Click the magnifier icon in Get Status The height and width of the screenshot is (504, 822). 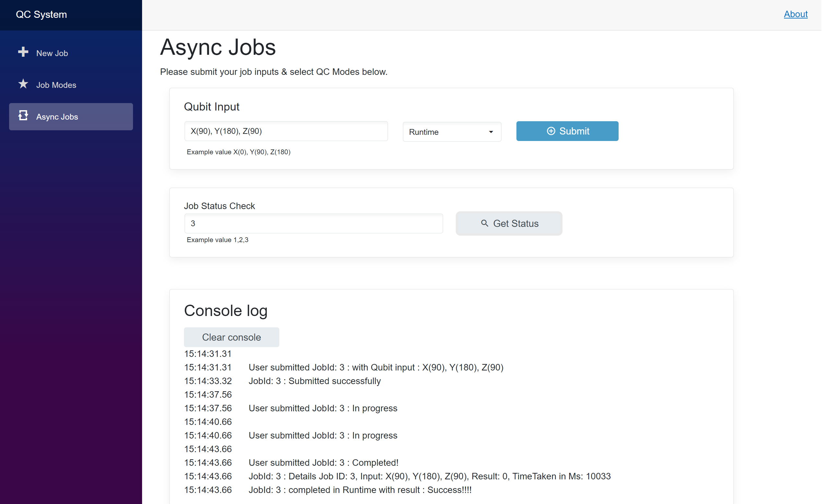485,223
